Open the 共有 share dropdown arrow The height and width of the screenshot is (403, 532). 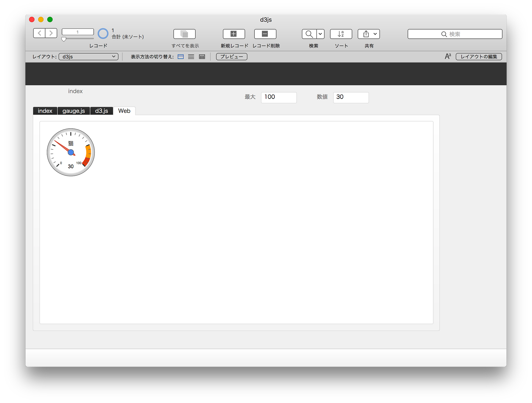click(375, 34)
